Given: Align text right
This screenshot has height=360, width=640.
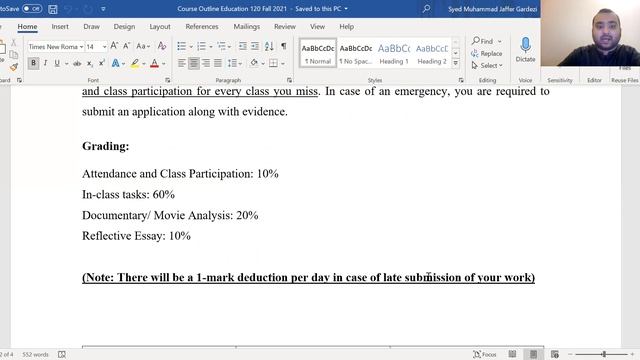Looking at the screenshot, I should pos(206,63).
